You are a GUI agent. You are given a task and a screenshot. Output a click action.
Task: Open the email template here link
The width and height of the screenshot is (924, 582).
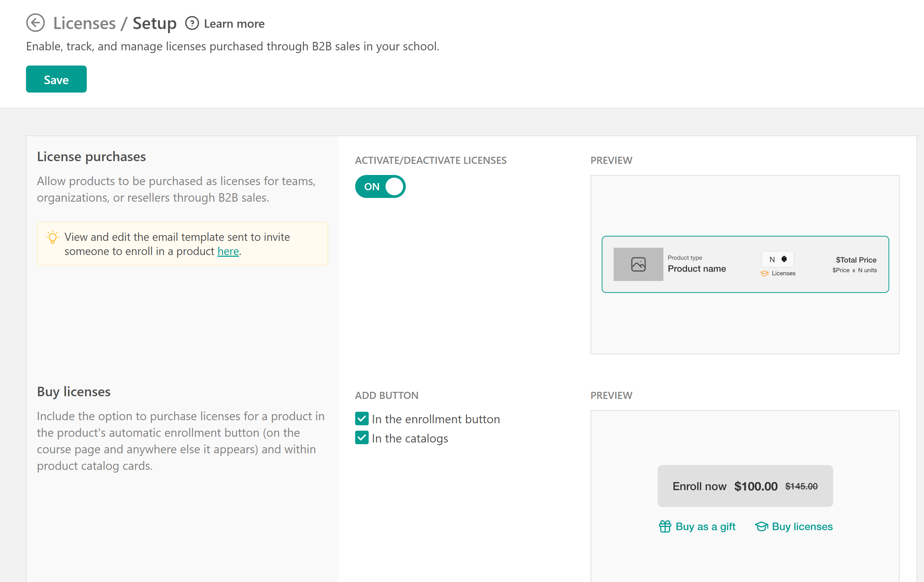click(x=228, y=251)
